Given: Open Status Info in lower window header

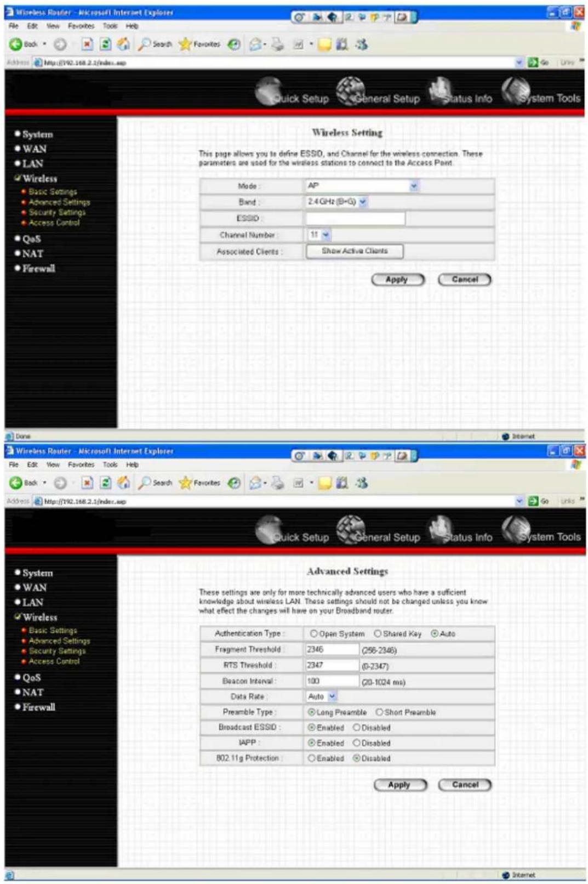Looking at the screenshot, I should 460,531.
